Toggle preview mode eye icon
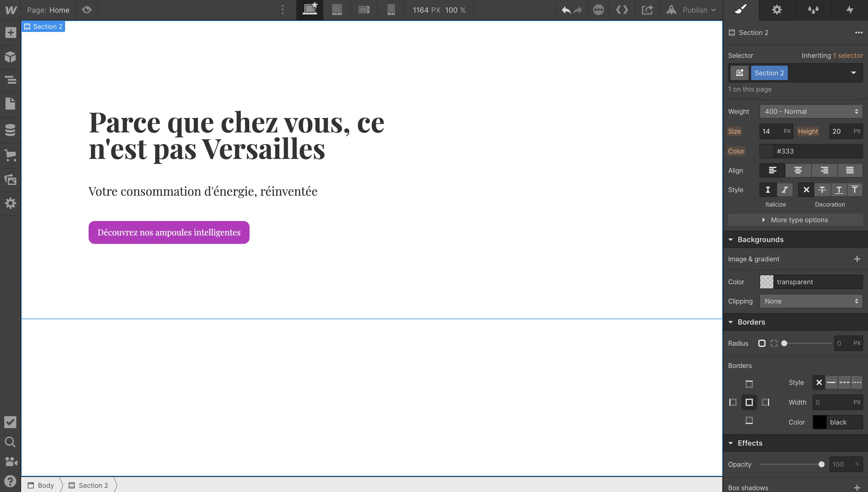 click(x=86, y=10)
